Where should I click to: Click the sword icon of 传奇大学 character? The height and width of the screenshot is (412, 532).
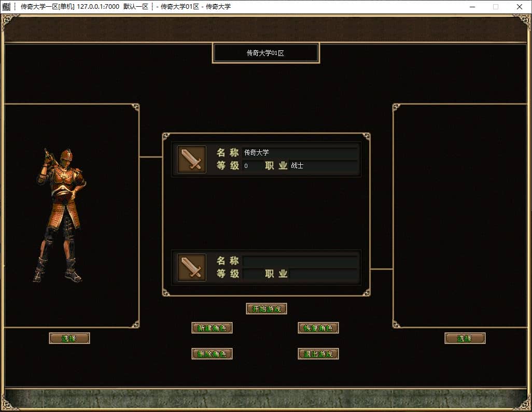pos(192,160)
